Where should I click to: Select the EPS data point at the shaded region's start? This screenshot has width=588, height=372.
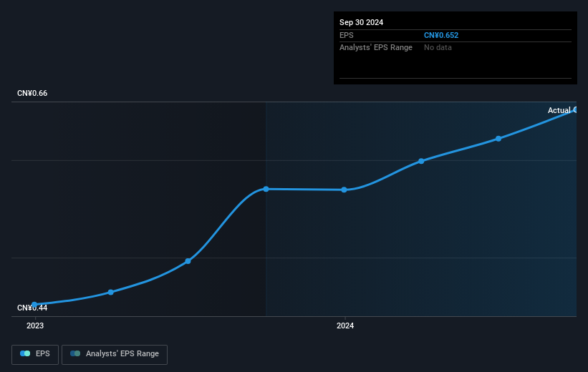tap(266, 189)
